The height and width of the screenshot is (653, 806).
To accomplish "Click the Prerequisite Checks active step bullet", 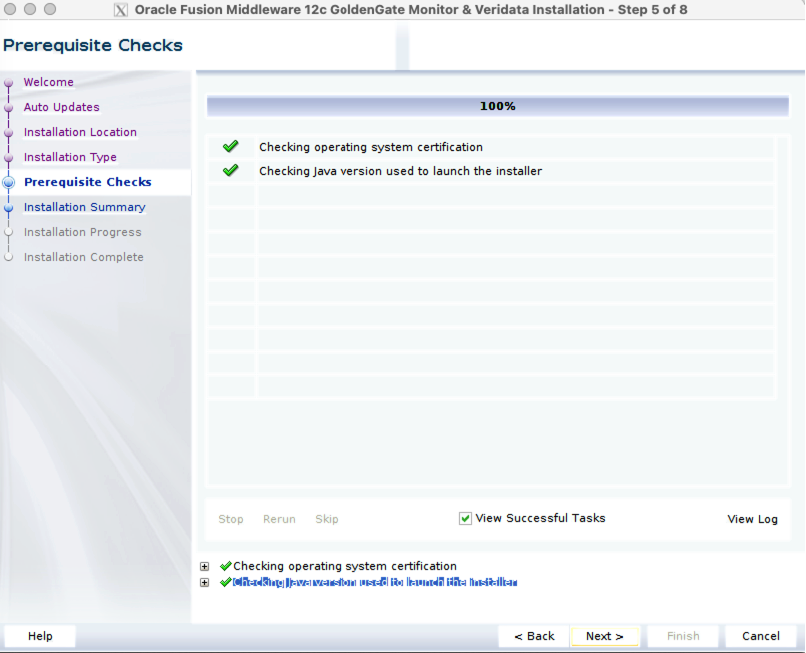I will (9, 183).
